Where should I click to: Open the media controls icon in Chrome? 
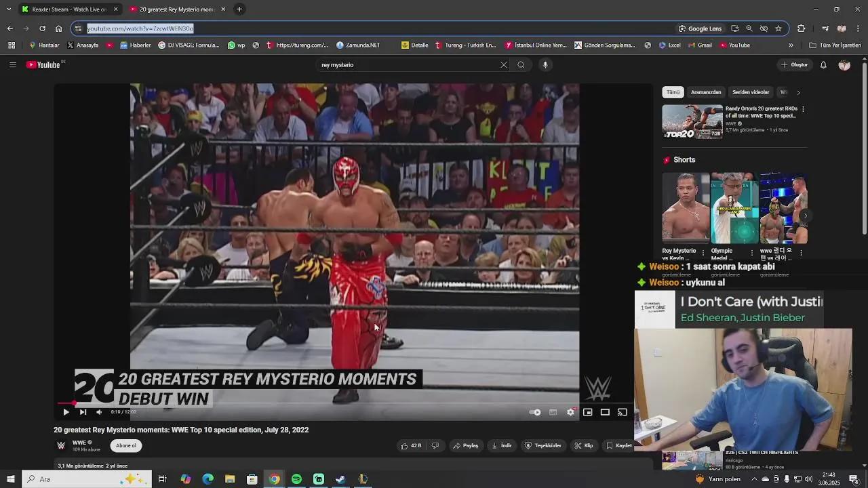coord(825,28)
